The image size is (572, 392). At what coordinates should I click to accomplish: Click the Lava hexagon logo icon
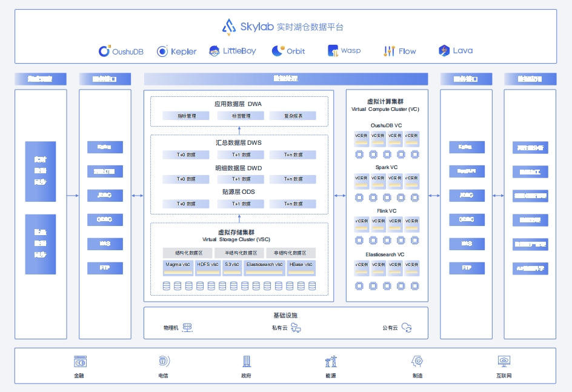[444, 51]
